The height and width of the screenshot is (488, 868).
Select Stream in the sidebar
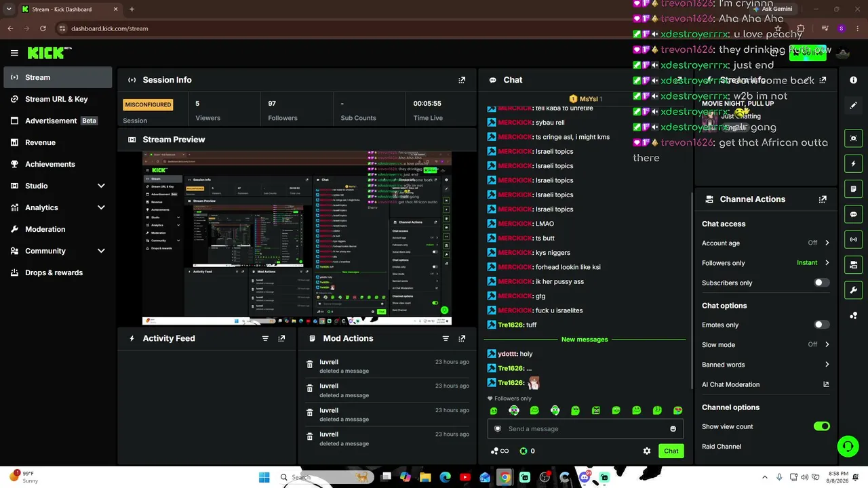pyautogui.click(x=58, y=77)
